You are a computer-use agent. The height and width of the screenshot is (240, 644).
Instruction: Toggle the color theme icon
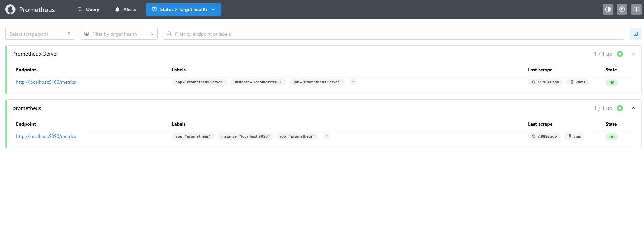point(608,9)
